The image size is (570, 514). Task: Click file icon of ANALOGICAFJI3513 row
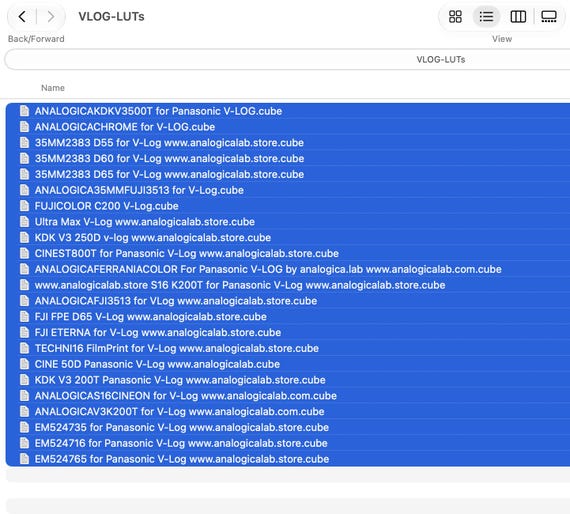[24, 300]
